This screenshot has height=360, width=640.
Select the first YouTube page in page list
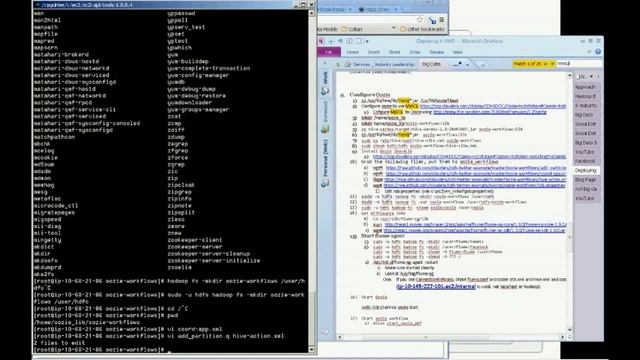586,152
